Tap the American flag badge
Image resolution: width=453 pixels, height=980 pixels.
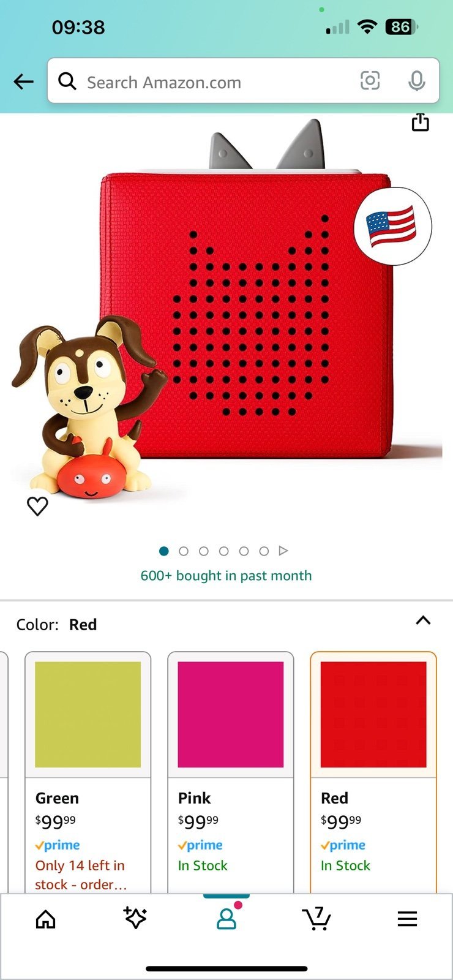(392, 226)
